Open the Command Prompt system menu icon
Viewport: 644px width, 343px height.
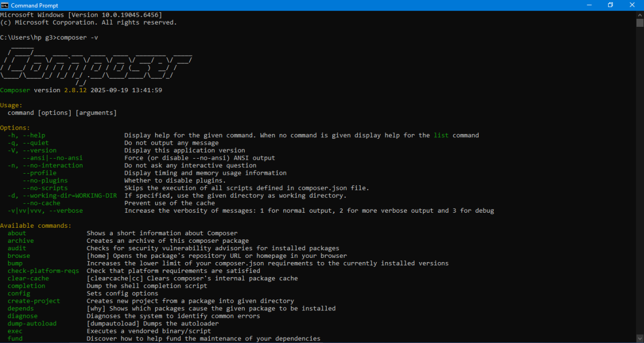[5, 5]
